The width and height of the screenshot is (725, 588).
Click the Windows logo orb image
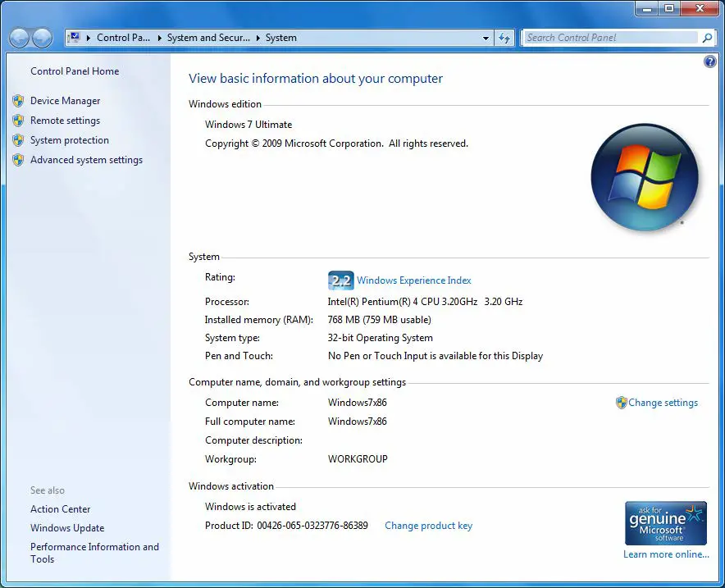pos(645,177)
